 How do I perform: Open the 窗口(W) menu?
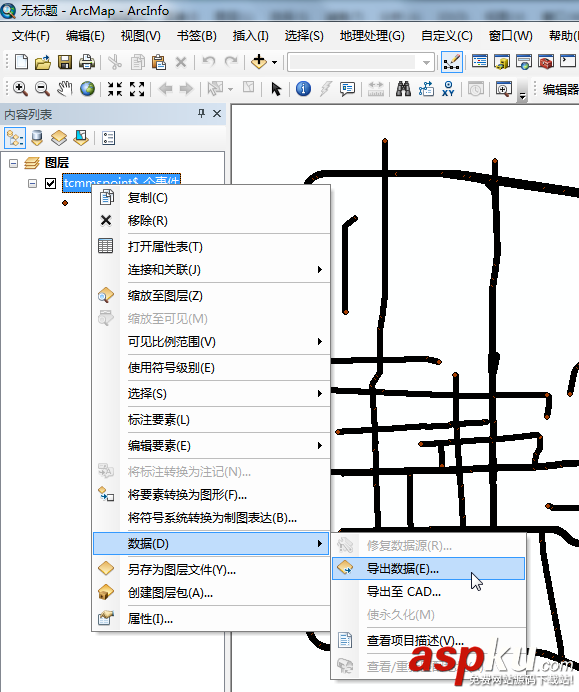(511, 36)
